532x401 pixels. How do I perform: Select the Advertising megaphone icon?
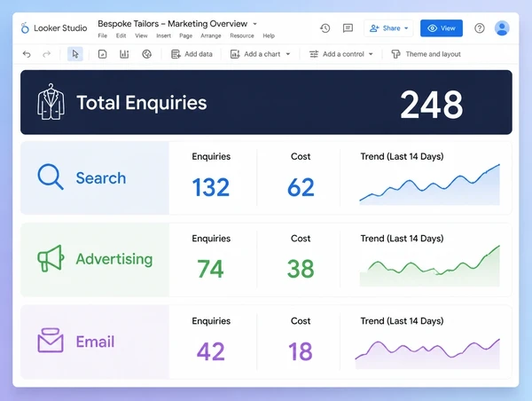[x=51, y=258]
